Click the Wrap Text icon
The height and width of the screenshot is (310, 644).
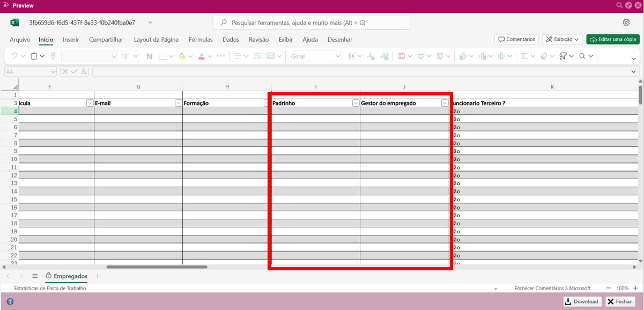(x=257, y=56)
